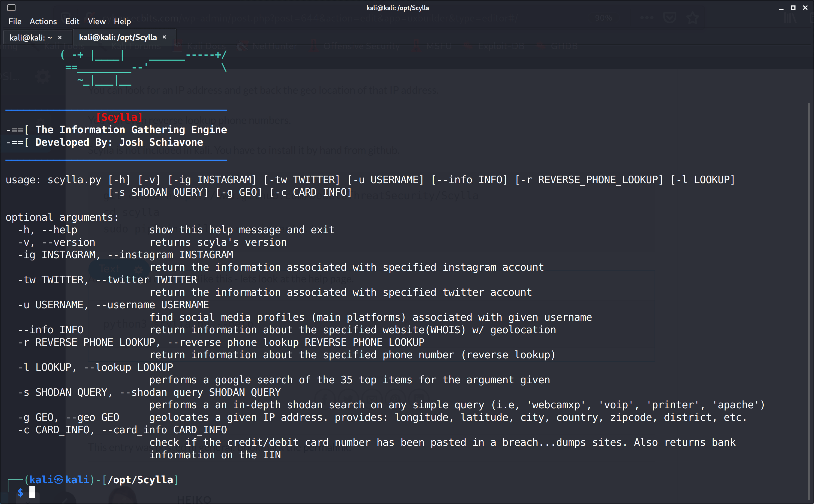814x504 pixels.
Task: Open the Actions menu
Action: (43, 21)
